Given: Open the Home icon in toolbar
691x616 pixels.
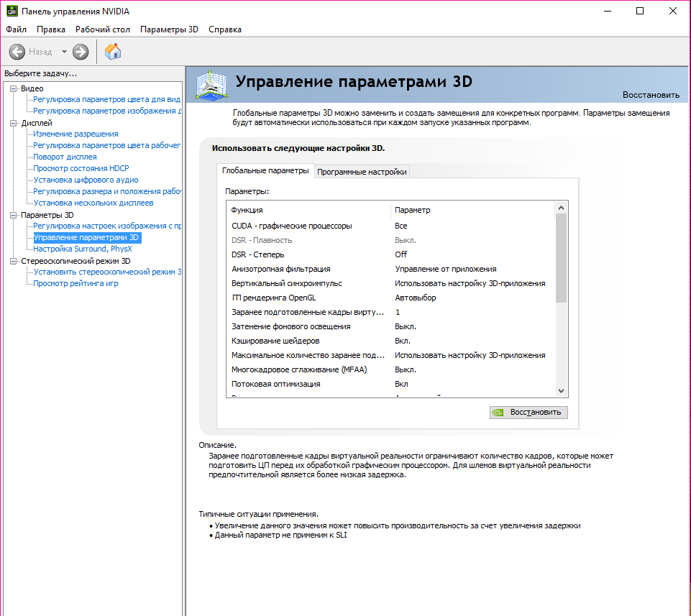Looking at the screenshot, I should click(x=113, y=52).
